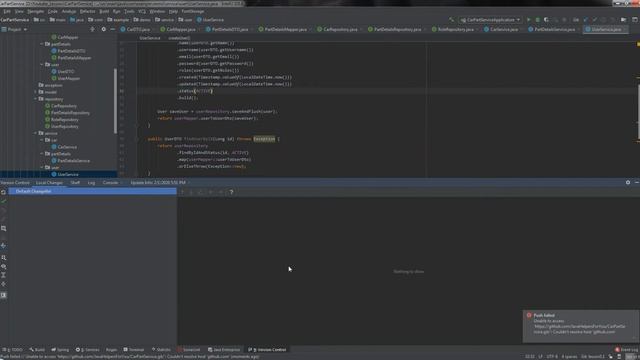Screen dimensions: 640x360
Task: Open the VCS menu
Action: coord(142,11)
